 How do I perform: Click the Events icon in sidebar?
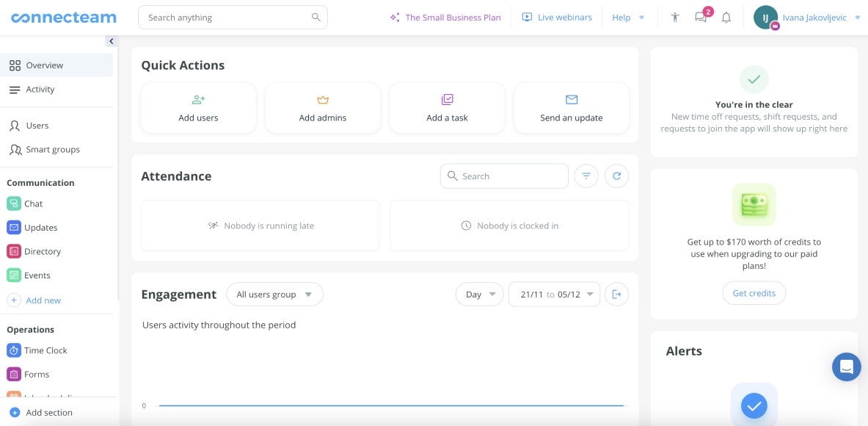coord(14,275)
